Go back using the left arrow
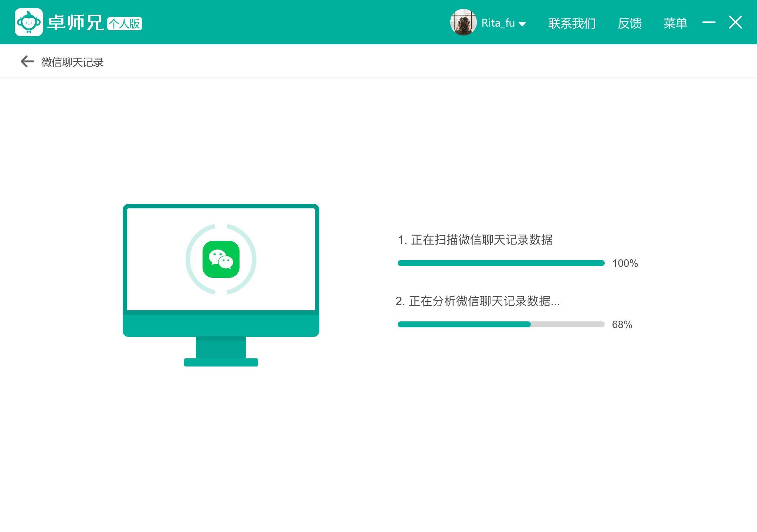The image size is (757, 532). pyautogui.click(x=27, y=61)
